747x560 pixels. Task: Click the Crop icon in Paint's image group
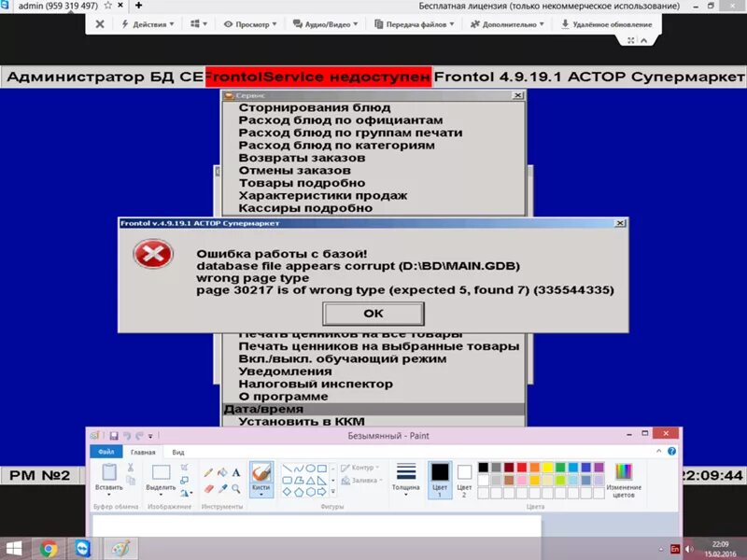(x=185, y=468)
